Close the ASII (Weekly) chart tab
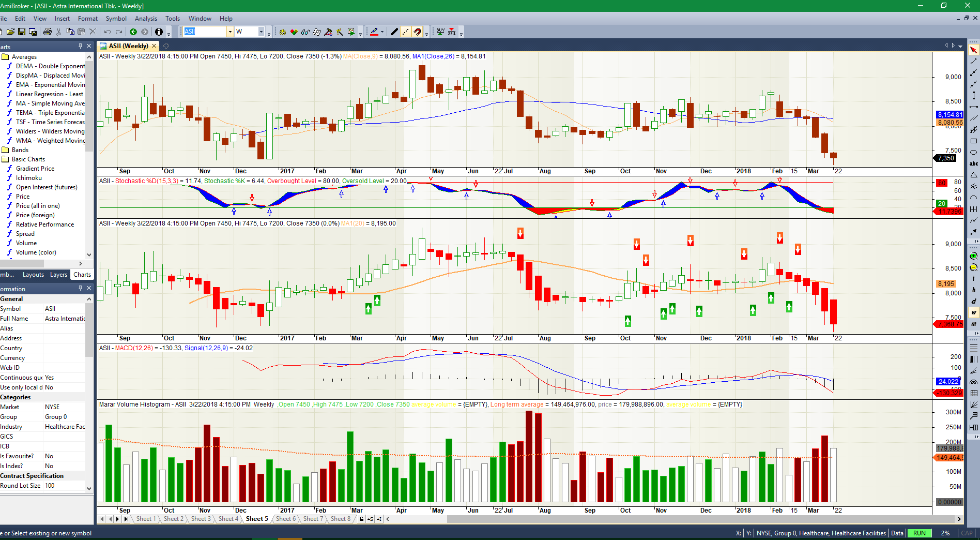 pos(154,46)
